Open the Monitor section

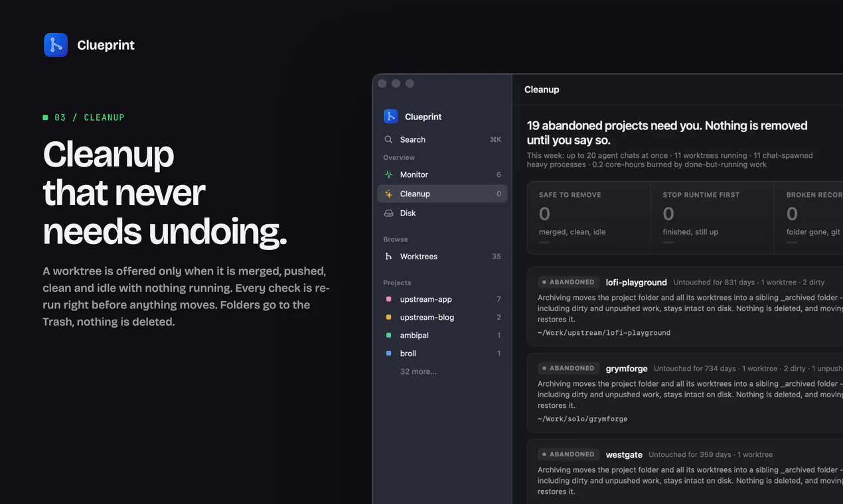[x=442, y=174]
